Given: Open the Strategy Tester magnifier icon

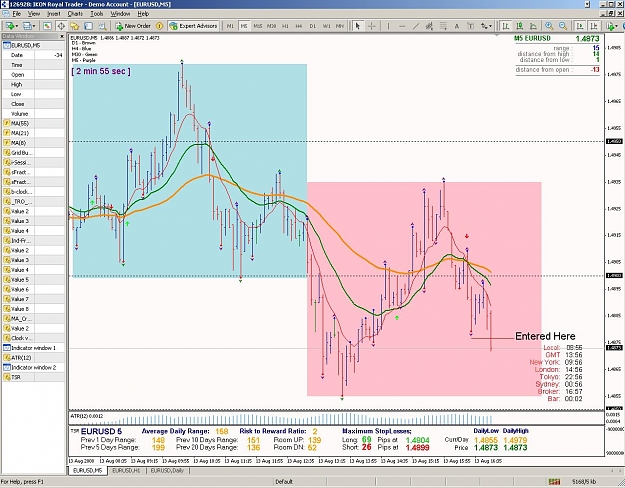Looking at the screenshot, I should [102, 26].
